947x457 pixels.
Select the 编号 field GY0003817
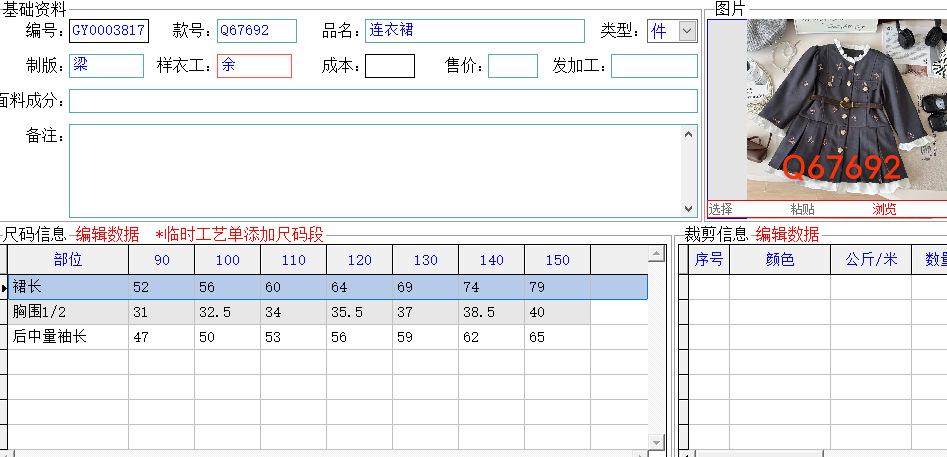click(109, 31)
